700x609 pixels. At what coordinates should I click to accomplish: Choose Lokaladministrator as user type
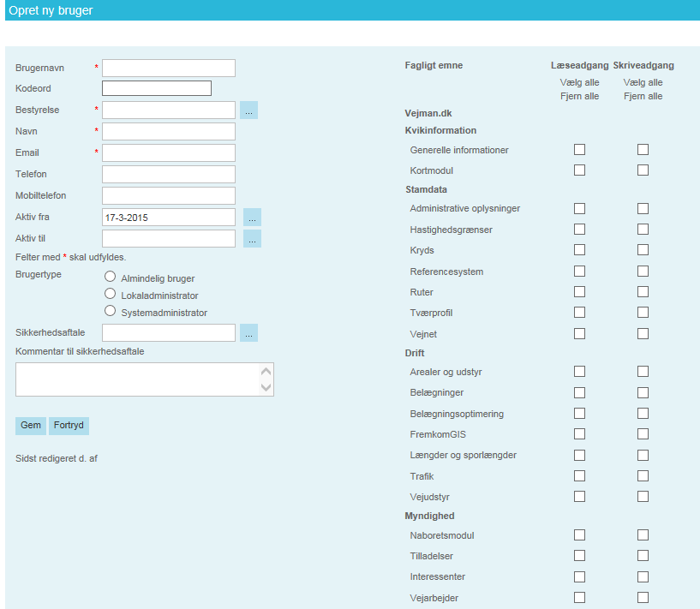click(x=110, y=294)
